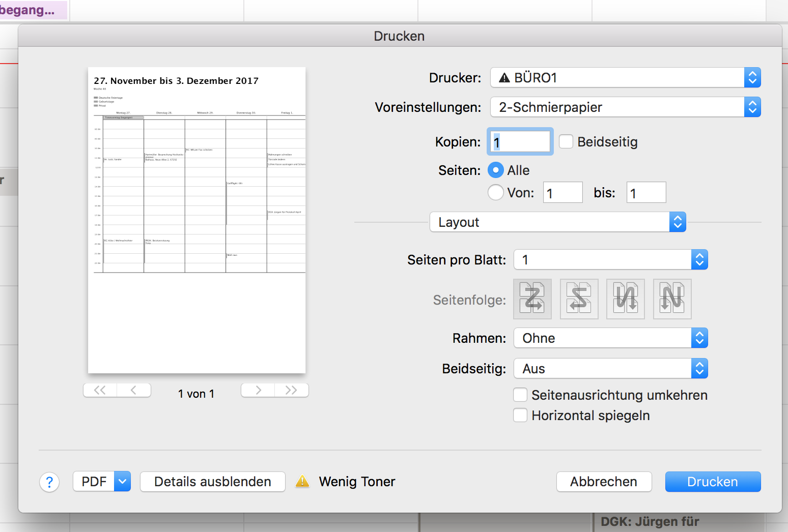788x532 pixels.
Task: Select the Von page range radio button
Action: click(x=495, y=192)
